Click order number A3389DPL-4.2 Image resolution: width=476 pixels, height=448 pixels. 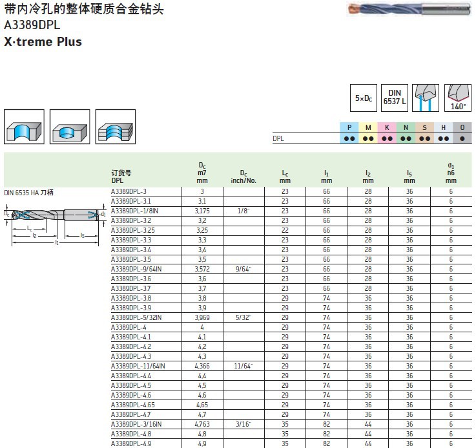(x=131, y=347)
